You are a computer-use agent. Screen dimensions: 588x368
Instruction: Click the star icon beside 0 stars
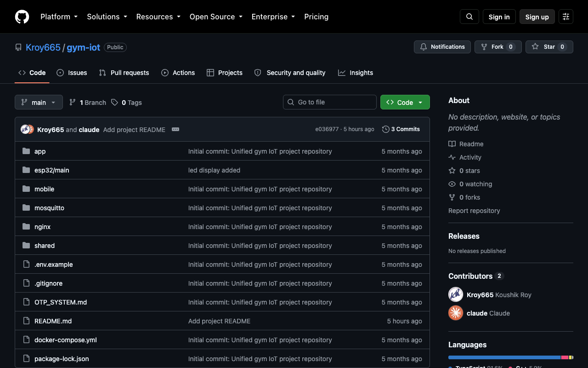(x=452, y=171)
